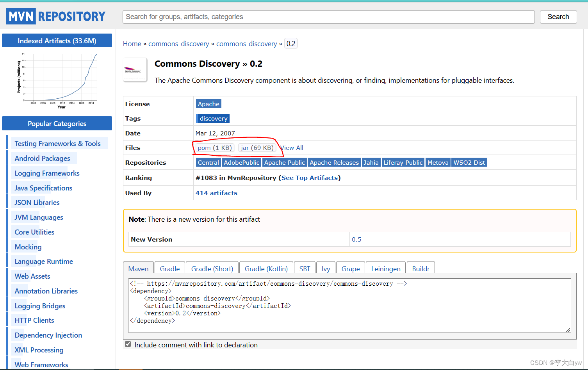Click the Search button
Viewport: 588px width, 370px height.
tap(558, 17)
